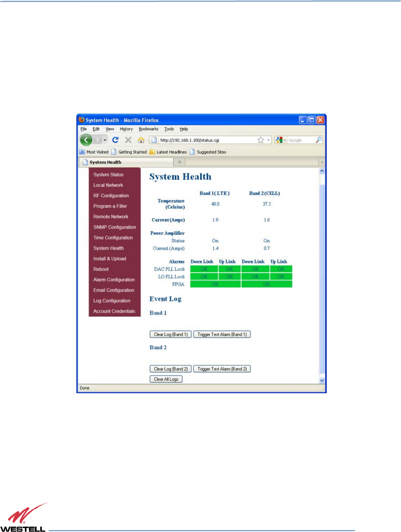Open System Status in the sidebar
The image size is (401, 532).
click(x=108, y=175)
